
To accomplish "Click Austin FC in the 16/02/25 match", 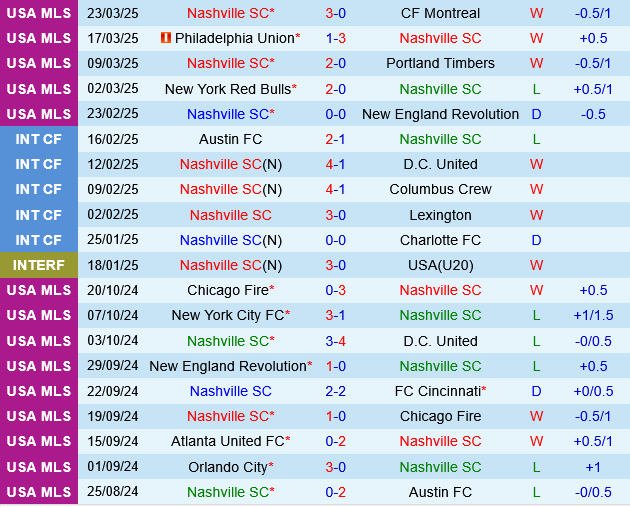I will click(230, 139).
